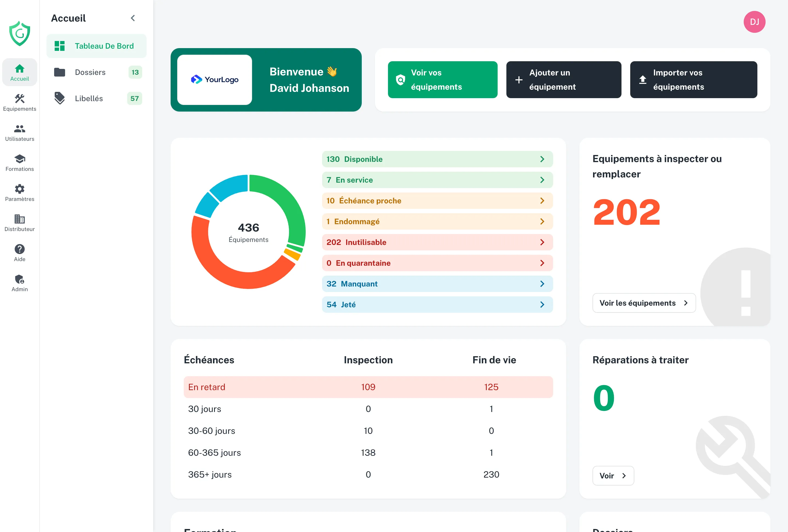
Task: Expand the 32 Manquant row chevron
Action: click(x=542, y=284)
